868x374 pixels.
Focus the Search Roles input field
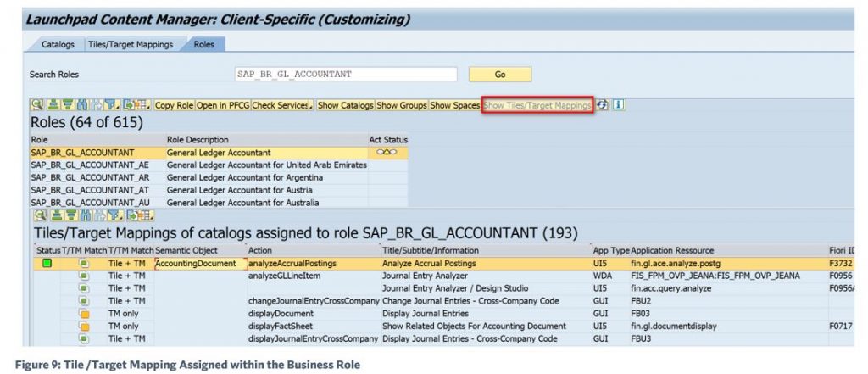coord(346,75)
